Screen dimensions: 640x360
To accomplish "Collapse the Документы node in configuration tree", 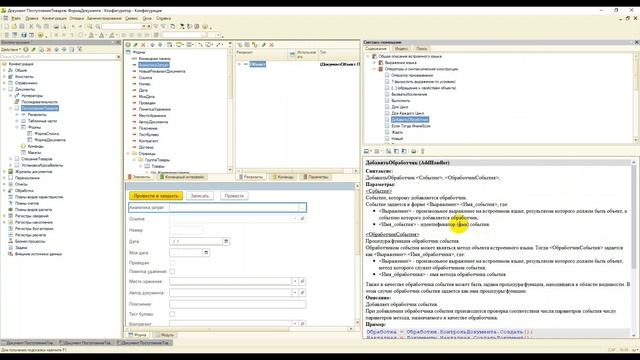I will click(x=4, y=89).
